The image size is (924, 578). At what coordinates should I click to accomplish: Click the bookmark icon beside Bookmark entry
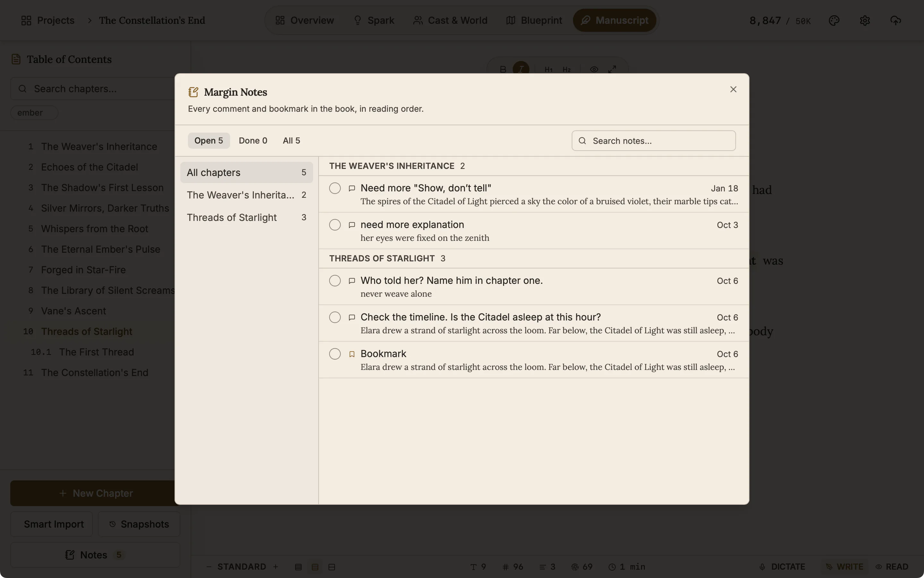352,355
